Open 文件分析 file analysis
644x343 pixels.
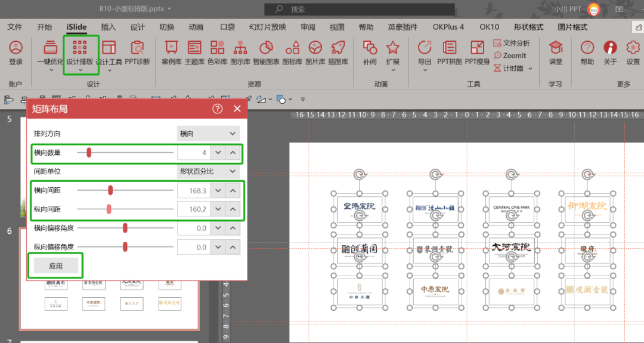pyautogui.click(x=512, y=43)
